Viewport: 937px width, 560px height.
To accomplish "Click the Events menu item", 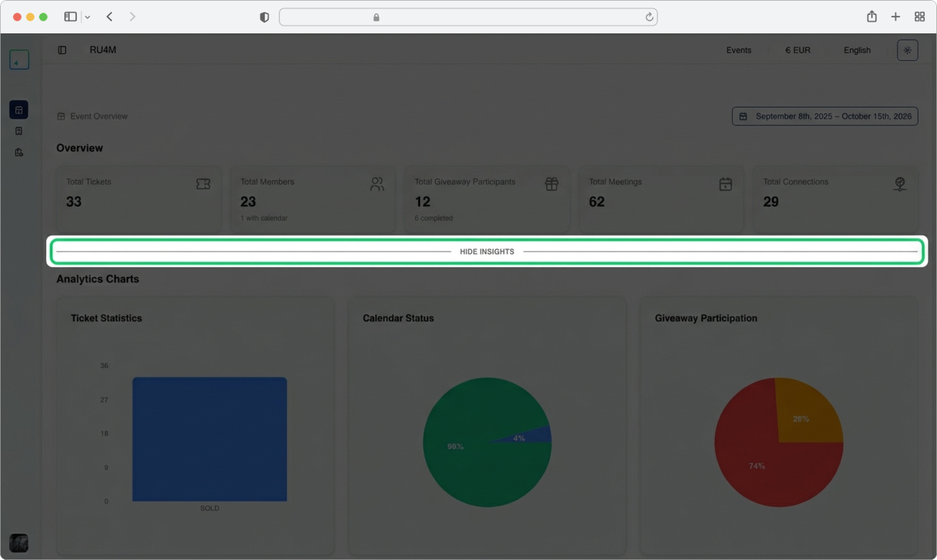I will pos(738,50).
